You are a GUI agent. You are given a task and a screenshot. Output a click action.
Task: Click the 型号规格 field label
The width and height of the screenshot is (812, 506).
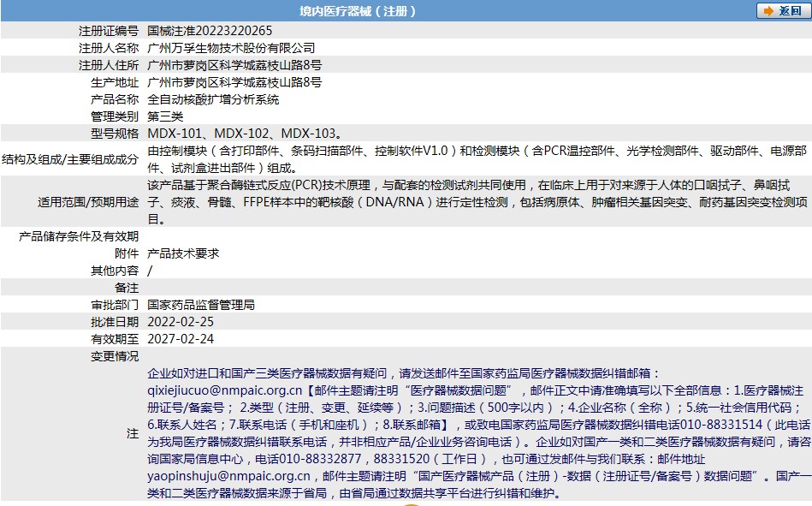pyautogui.click(x=115, y=134)
